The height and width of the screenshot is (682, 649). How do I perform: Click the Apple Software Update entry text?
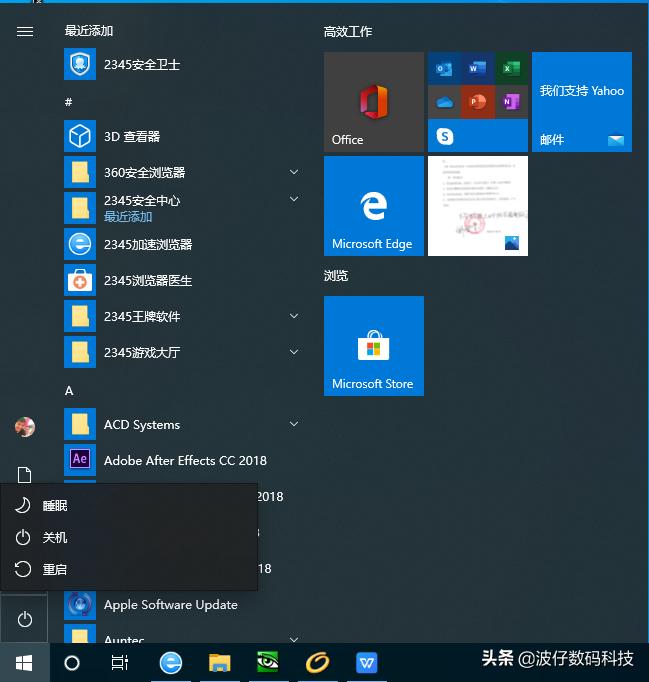pyautogui.click(x=171, y=605)
